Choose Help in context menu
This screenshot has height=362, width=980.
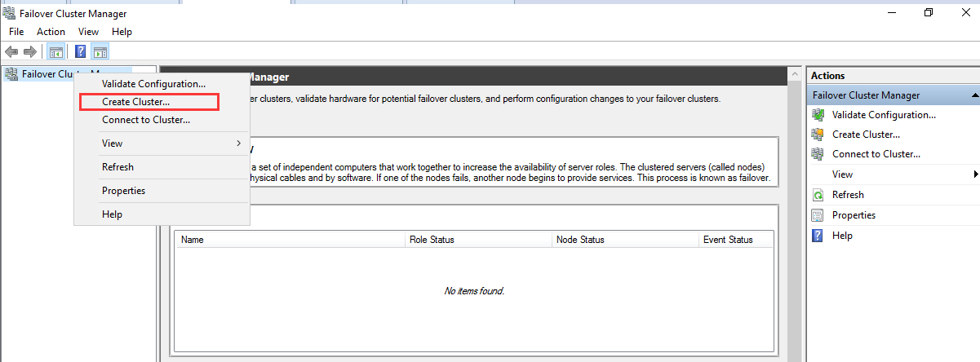[162, 214]
